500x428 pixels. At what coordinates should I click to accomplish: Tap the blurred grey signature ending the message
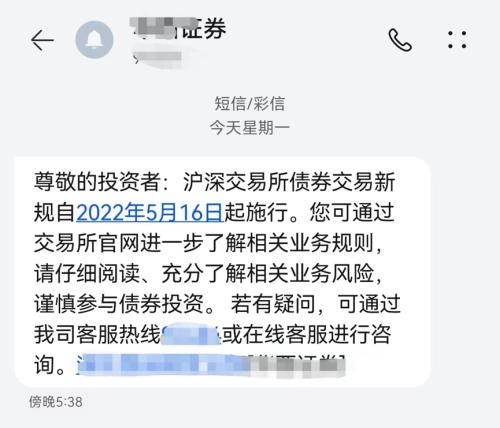coord(298,365)
